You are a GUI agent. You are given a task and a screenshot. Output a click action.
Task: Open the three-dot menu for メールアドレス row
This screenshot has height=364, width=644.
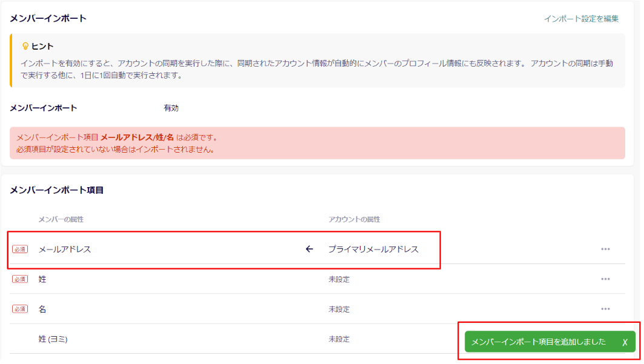tap(605, 249)
